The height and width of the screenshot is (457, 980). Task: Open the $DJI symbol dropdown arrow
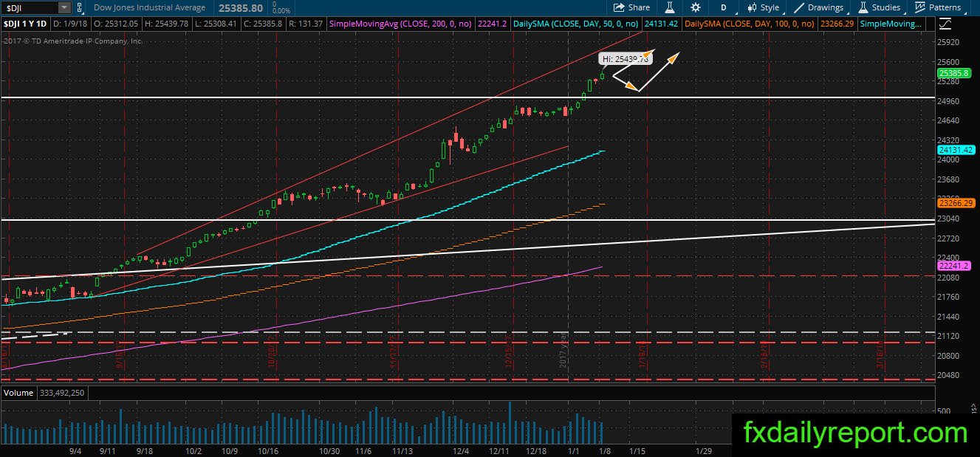tap(64, 7)
